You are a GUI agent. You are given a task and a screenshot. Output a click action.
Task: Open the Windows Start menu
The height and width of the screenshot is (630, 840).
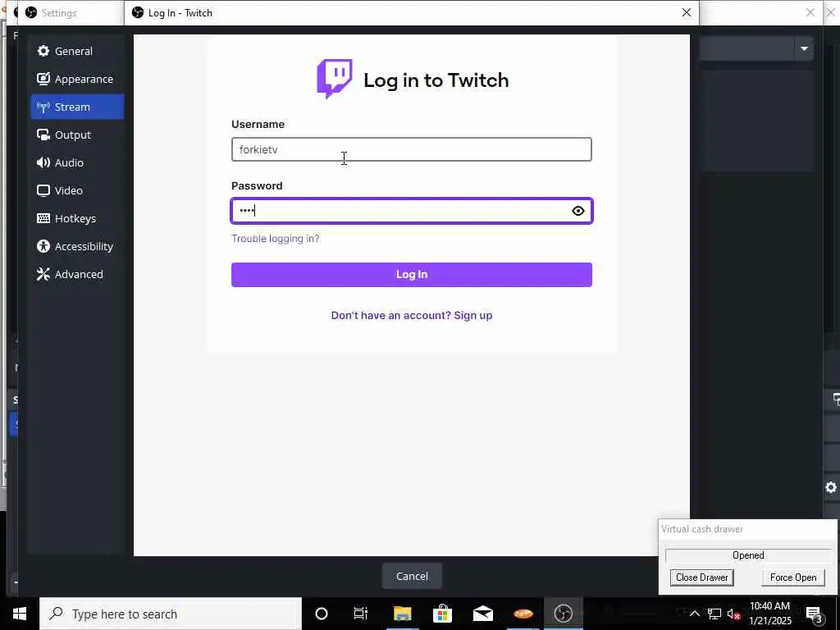point(20,614)
